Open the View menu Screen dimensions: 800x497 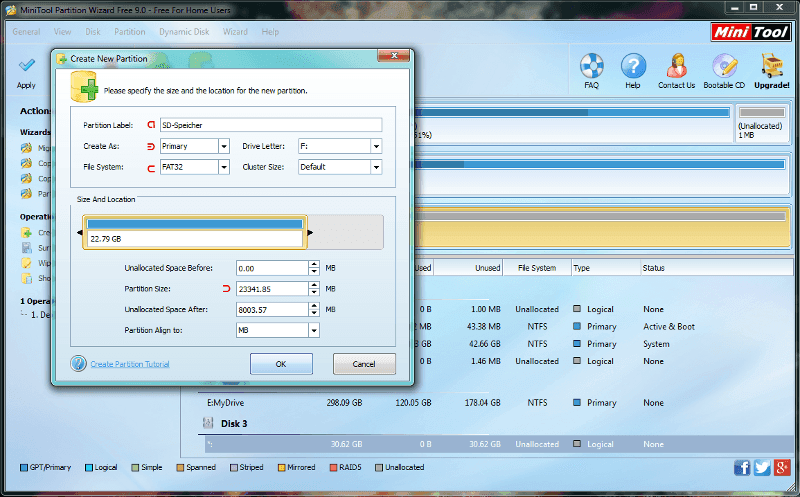[x=62, y=32]
